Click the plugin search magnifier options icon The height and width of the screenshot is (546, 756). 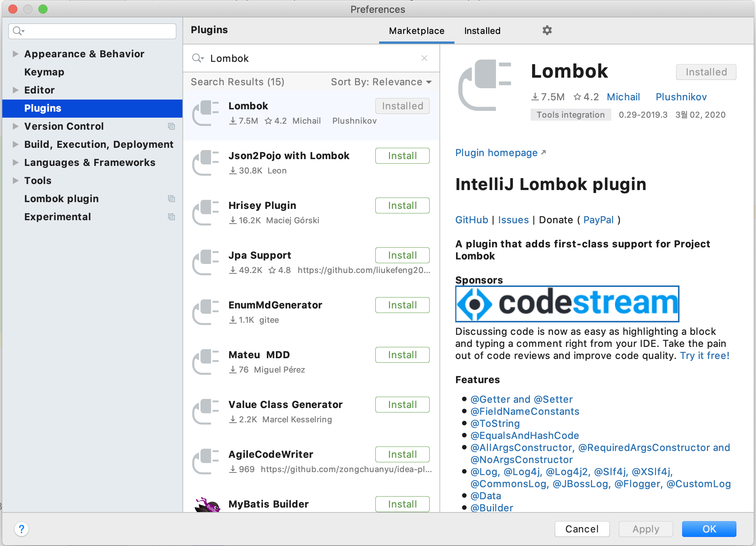[x=198, y=58]
